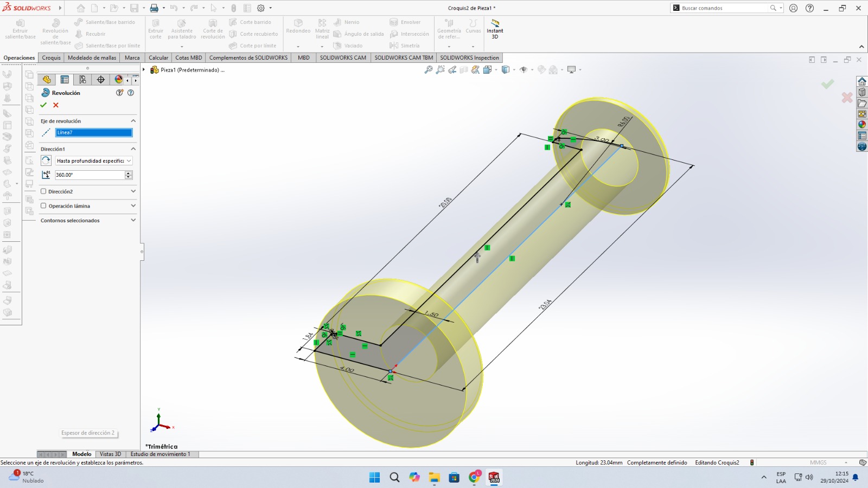
Task: Click the Zoom to Fit magnifier icon
Action: (x=429, y=70)
